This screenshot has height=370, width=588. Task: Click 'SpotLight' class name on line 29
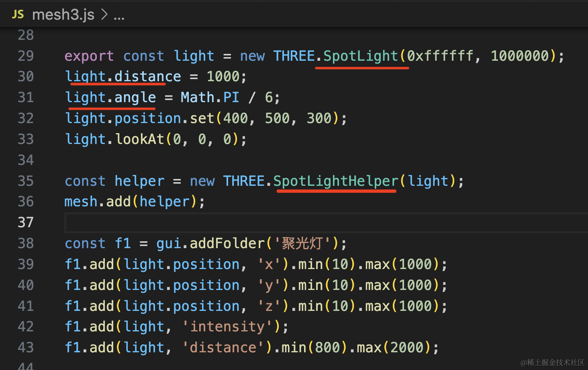361,56
